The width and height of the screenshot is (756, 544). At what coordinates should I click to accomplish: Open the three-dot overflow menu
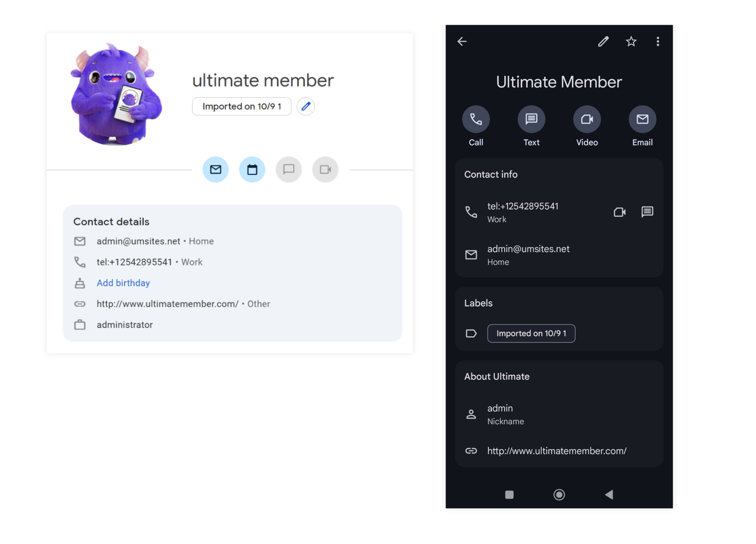(658, 42)
